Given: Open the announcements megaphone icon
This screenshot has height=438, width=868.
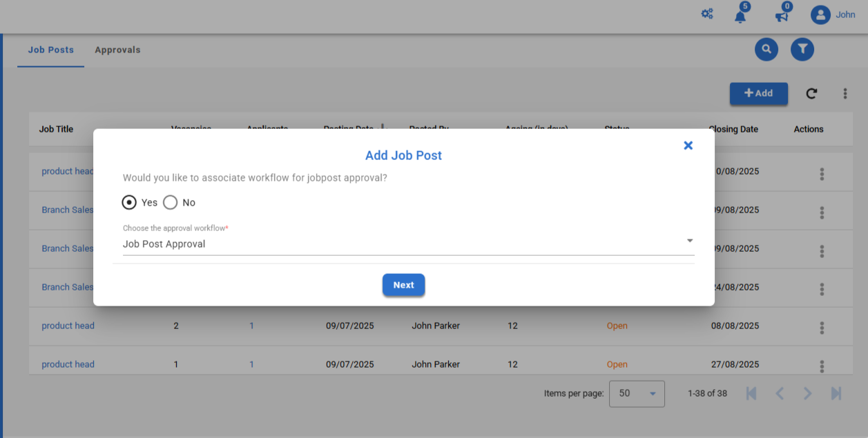Looking at the screenshot, I should tap(782, 16).
